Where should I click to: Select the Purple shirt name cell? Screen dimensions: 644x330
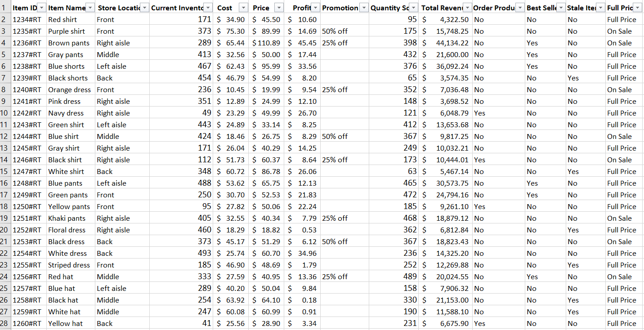(x=71, y=31)
